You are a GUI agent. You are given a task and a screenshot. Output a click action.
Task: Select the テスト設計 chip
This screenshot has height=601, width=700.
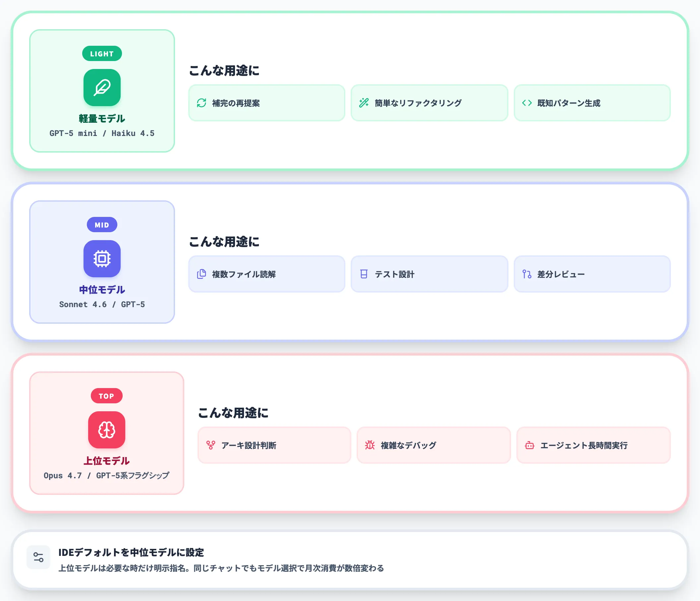coord(430,274)
